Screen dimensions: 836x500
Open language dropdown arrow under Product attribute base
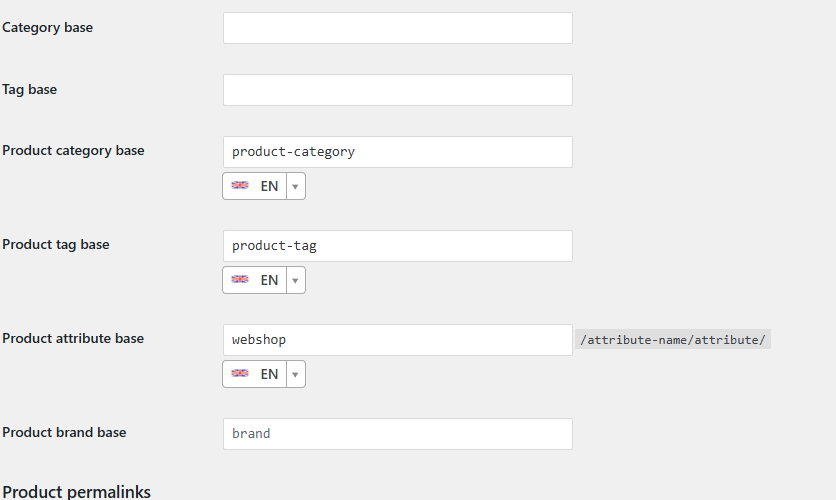tap(295, 374)
